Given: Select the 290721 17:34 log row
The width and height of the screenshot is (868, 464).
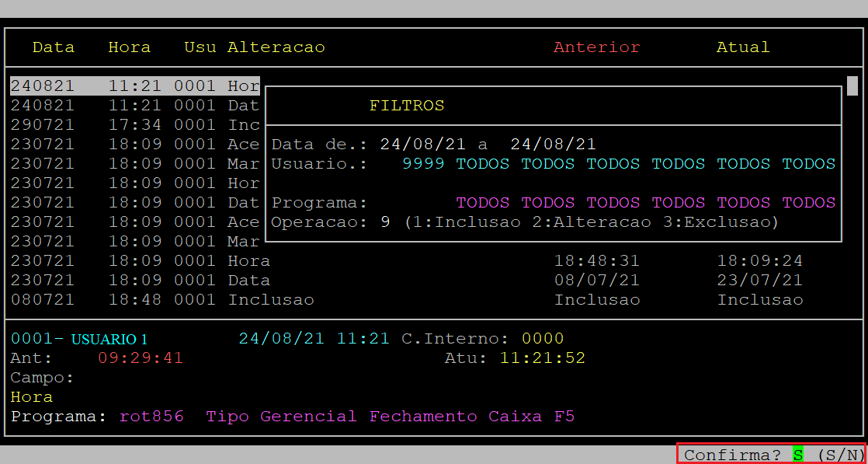Looking at the screenshot, I should pos(134,125).
